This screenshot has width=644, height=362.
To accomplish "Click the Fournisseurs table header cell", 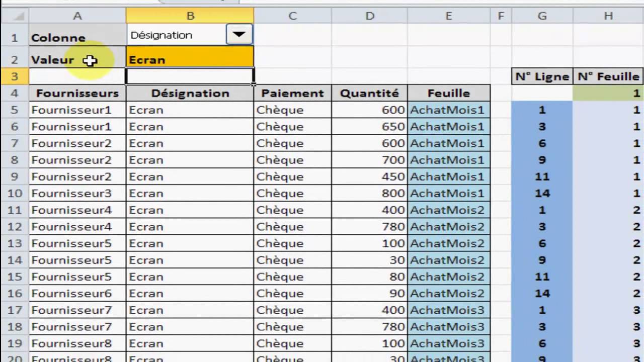I will point(77,93).
